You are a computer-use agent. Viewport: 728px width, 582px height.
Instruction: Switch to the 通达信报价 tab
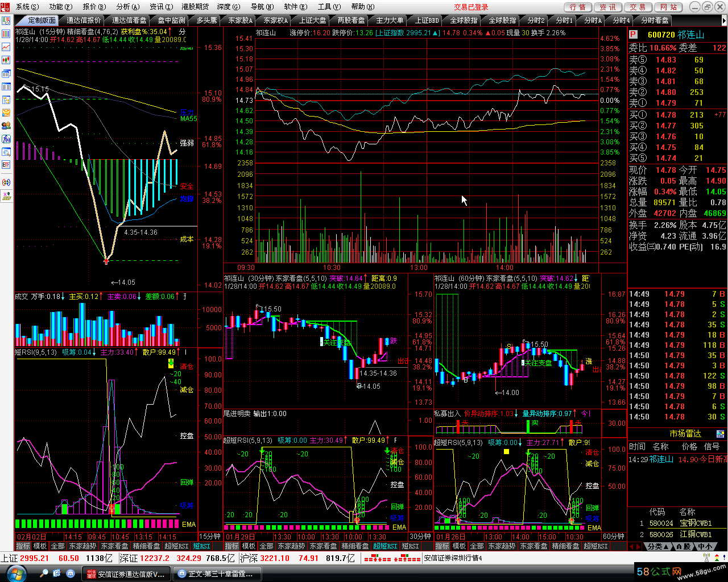[x=84, y=20]
